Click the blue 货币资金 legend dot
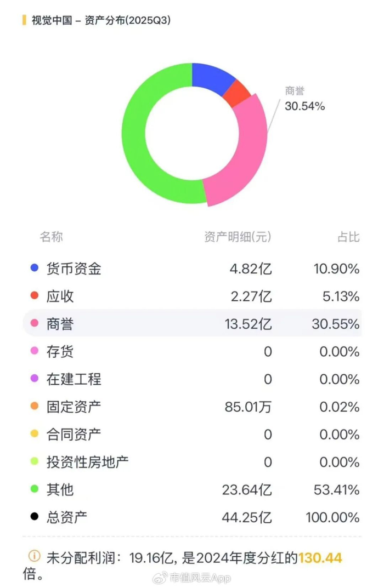This screenshot has height=588, width=384. point(35,269)
